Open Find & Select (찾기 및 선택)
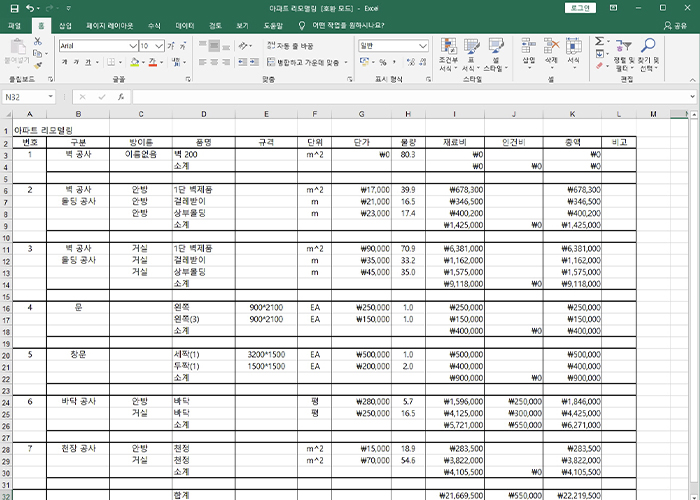700x500 pixels. 648,55
